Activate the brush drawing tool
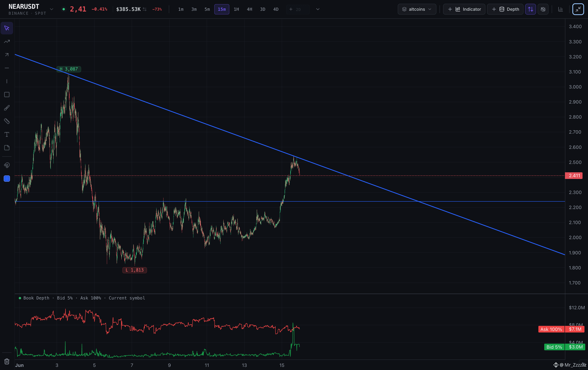 [7, 108]
